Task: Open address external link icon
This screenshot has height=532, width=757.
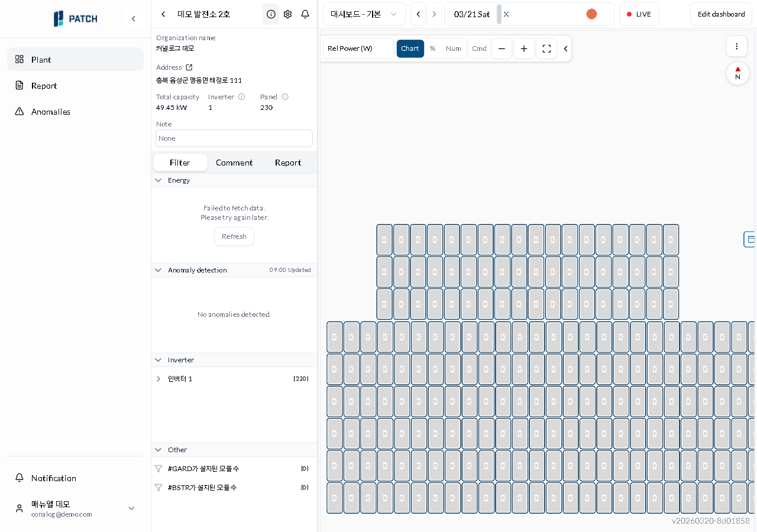Action: (x=189, y=67)
